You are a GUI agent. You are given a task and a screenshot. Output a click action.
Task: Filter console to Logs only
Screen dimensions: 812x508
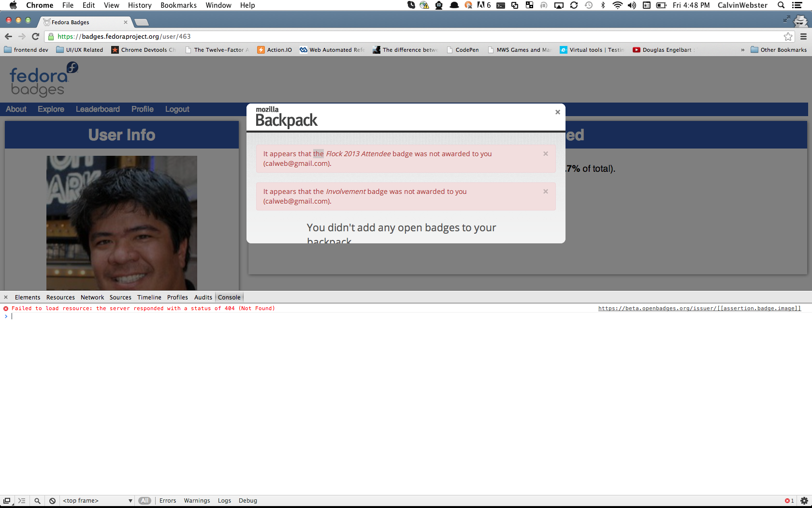click(224, 501)
